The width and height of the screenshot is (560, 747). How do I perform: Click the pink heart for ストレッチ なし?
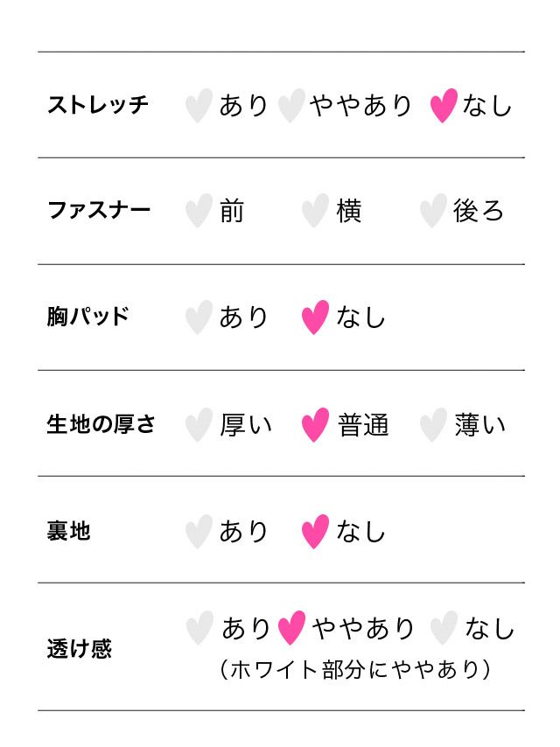pyautogui.click(x=444, y=106)
